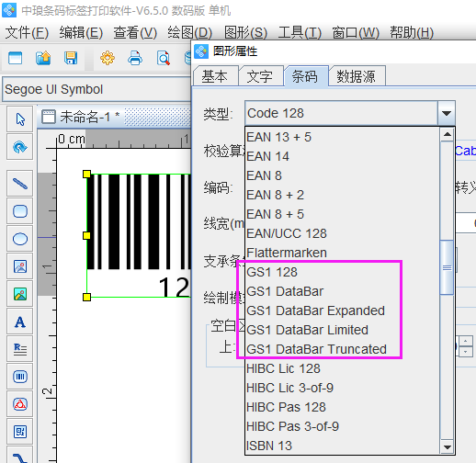Select the line drawing tool

tap(20, 184)
